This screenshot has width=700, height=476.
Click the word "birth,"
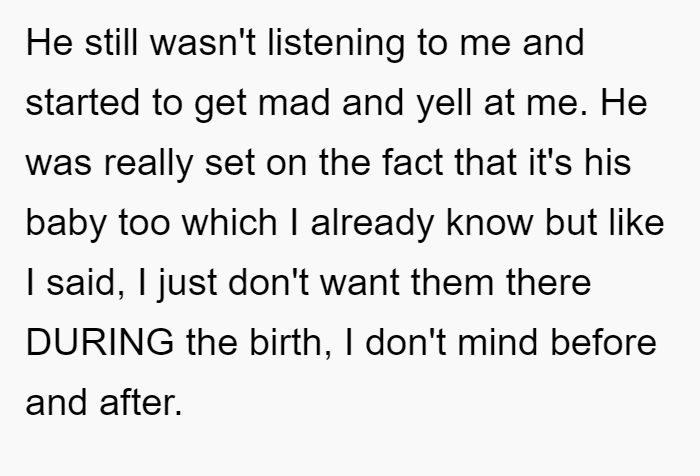[x=291, y=342]
